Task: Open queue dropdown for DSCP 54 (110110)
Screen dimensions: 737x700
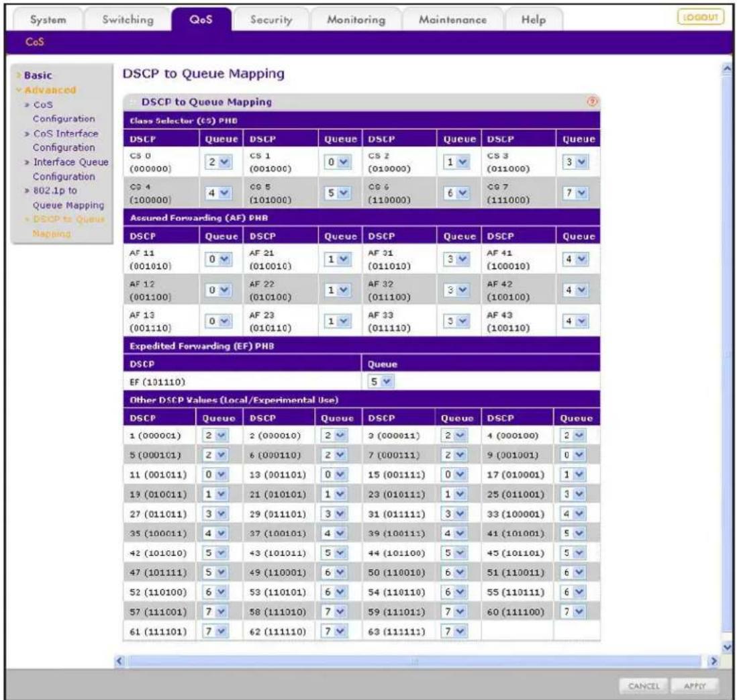Action: click(454, 593)
